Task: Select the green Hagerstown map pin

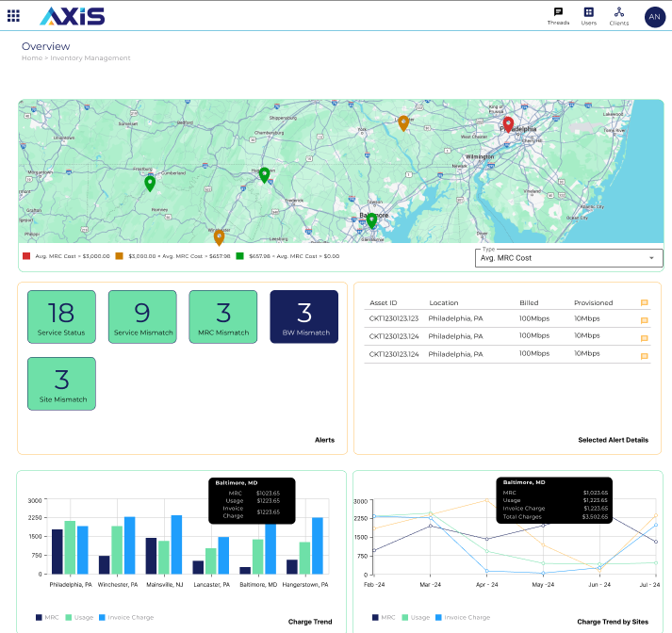Action: (x=265, y=175)
